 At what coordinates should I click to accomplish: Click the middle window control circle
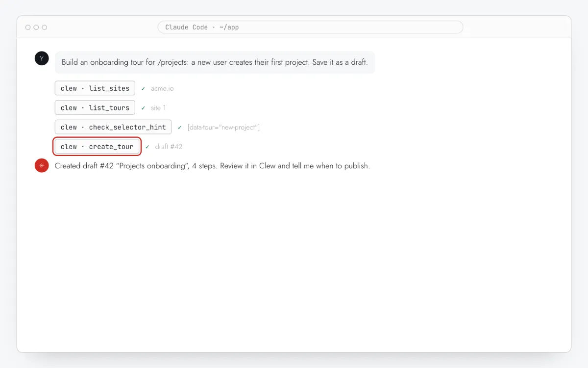pyautogui.click(x=36, y=27)
